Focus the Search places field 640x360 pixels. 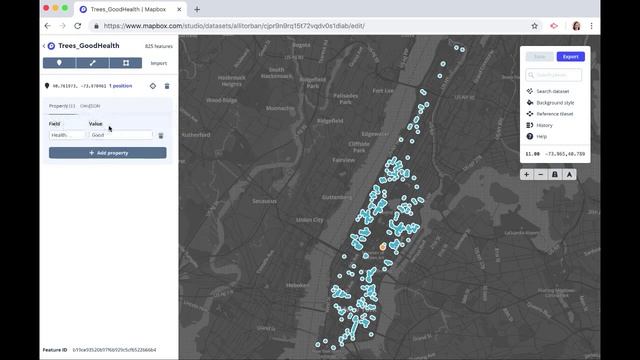(x=554, y=75)
